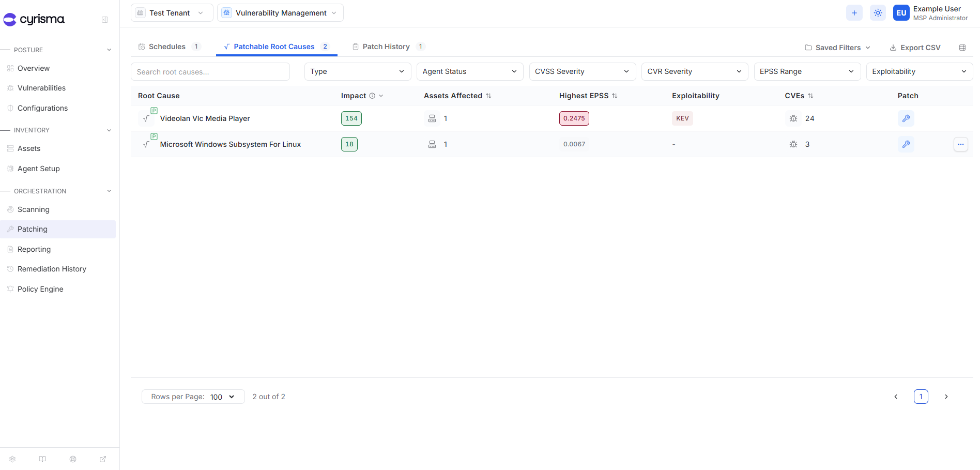Collapse the INVENTORY sidebar section
980x470 pixels.
pos(109,130)
